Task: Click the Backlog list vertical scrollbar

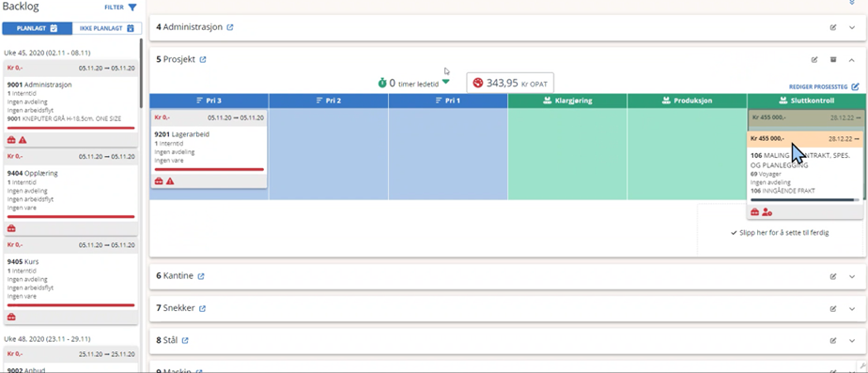Action: [x=141, y=72]
